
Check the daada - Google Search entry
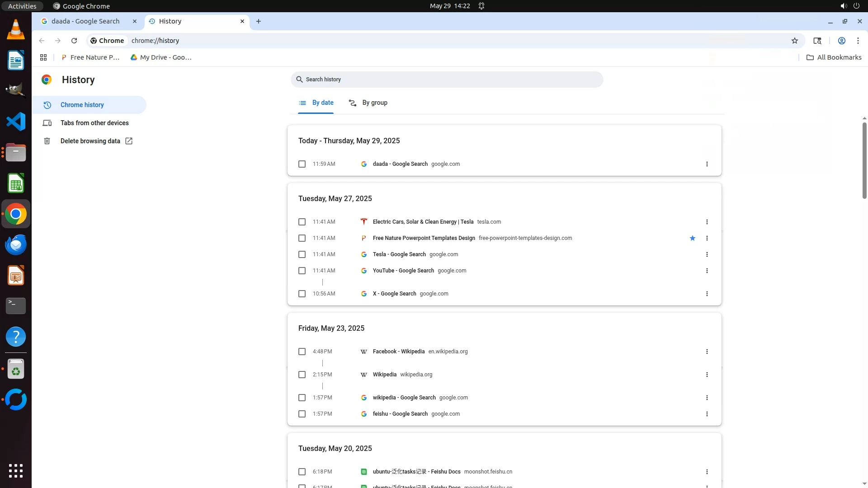pyautogui.click(x=302, y=164)
